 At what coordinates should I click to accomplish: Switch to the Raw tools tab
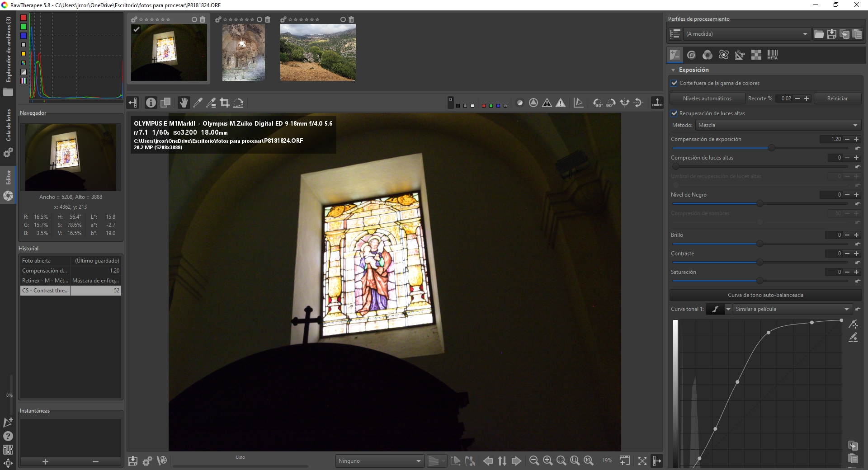click(756, 55)
